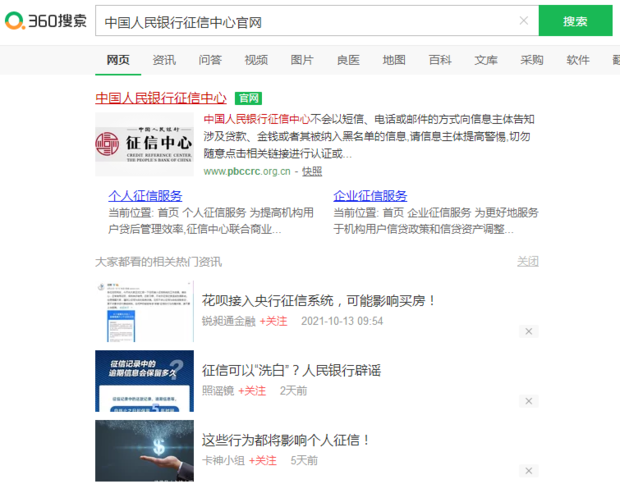Screen dimensions: 620x484
Task: Click the 征信记录中的逾期信息 thumbnail
Action: [144, 381]
